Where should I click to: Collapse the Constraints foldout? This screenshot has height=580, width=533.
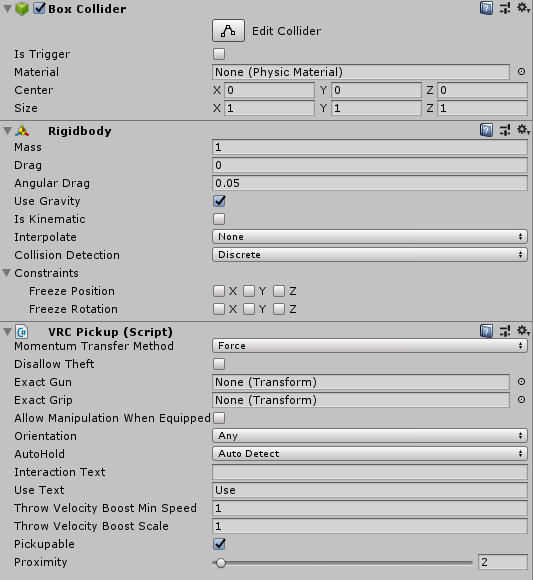pyautogui.click(x=6, y=273)
